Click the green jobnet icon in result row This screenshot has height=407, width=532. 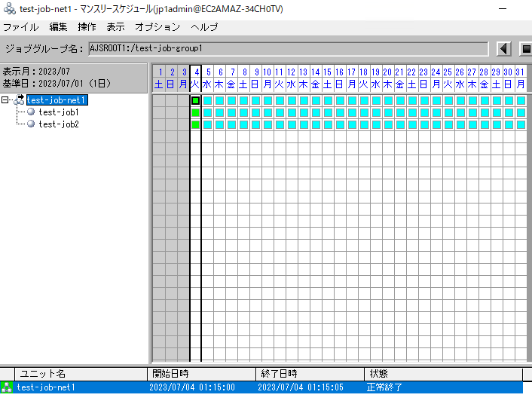click(7, 387)
